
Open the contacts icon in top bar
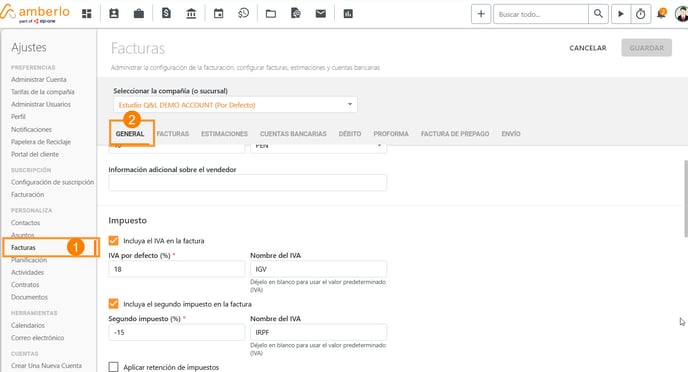114,14
